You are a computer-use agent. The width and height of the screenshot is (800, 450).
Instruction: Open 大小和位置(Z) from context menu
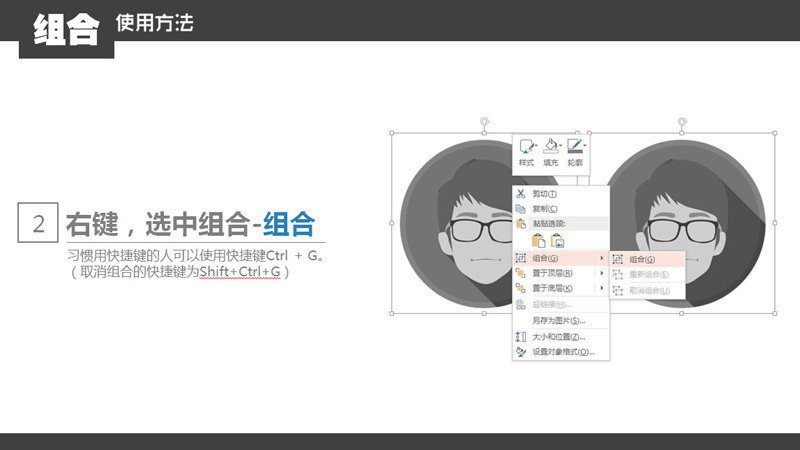(x=559, y=337)
